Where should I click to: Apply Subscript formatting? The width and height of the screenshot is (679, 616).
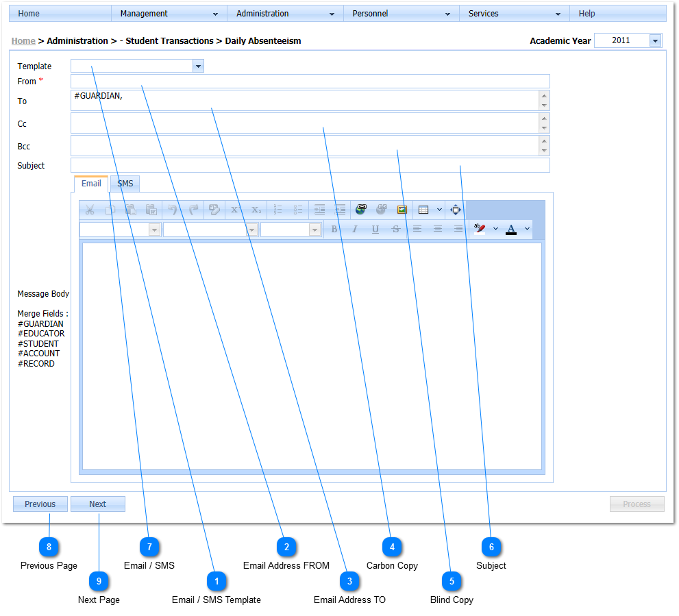pyautogui.click(x=256, y=210)
